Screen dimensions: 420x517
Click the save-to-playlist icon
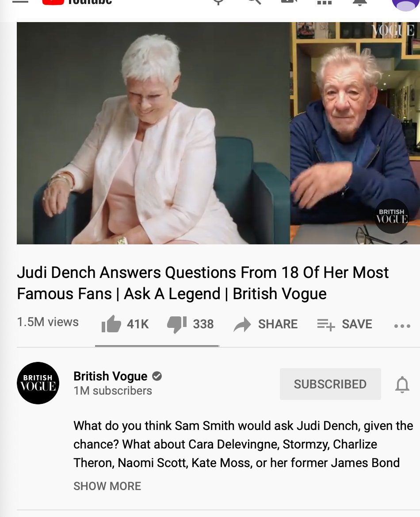pos(326,324)
